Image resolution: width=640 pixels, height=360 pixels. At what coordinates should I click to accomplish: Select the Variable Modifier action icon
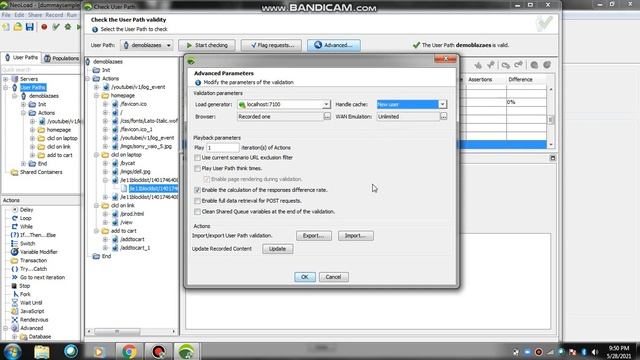tap(15, 252)
